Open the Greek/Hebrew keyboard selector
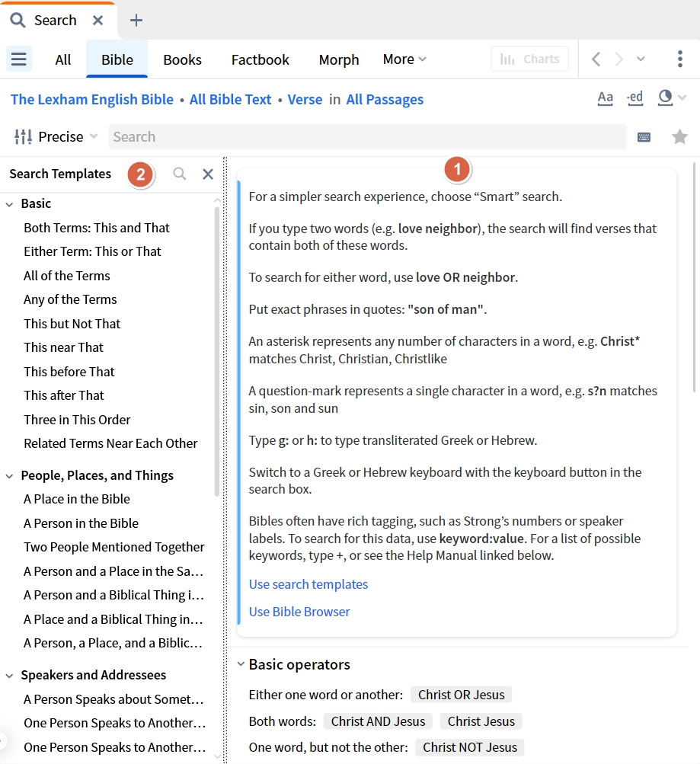 pyautogui.click(x=644, y=137)
